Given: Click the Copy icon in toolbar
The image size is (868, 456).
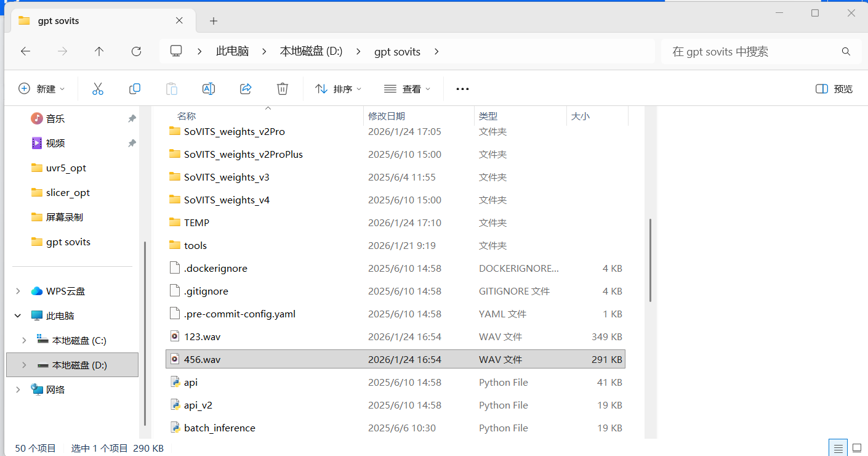Looking at the screenshot, I should point(135,89).
